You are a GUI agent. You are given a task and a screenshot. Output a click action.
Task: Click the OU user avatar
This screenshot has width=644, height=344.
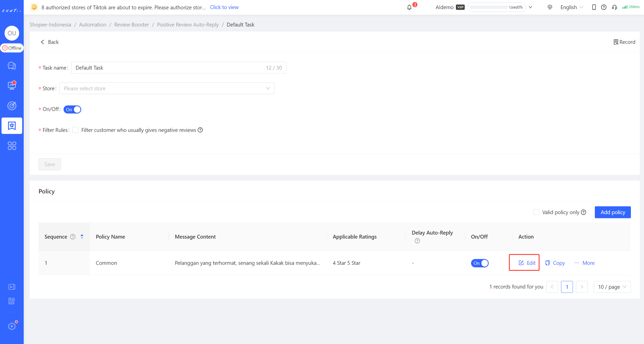tap(12, 33)
